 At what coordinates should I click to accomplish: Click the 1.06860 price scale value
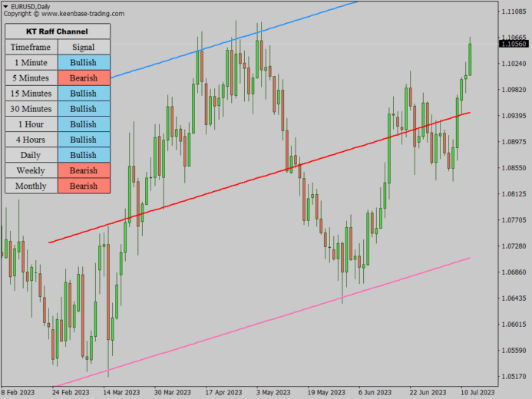point(514,272)
